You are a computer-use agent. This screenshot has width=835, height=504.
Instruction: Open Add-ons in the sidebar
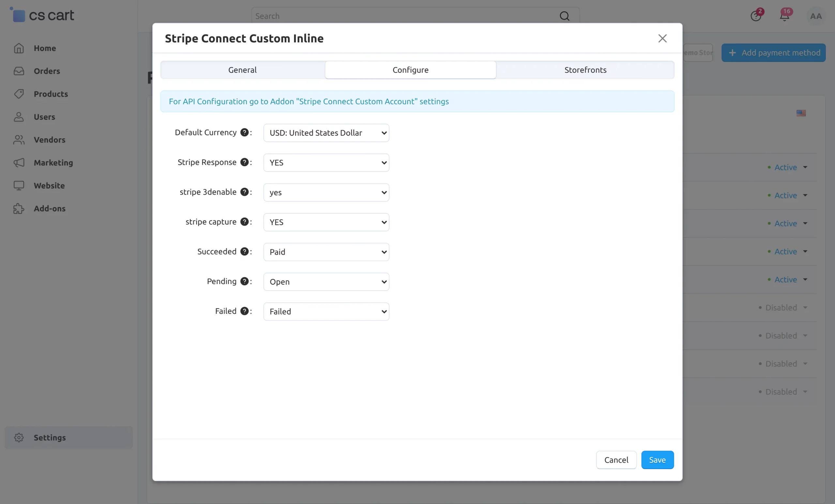click(69, 208)
